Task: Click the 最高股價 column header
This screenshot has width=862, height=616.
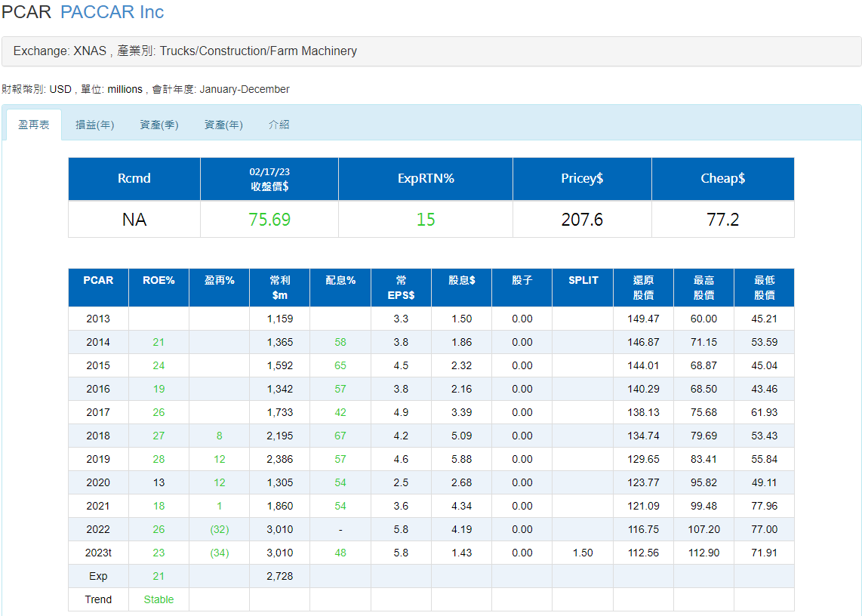Action: pyautogui.click(x=703, y=287)
